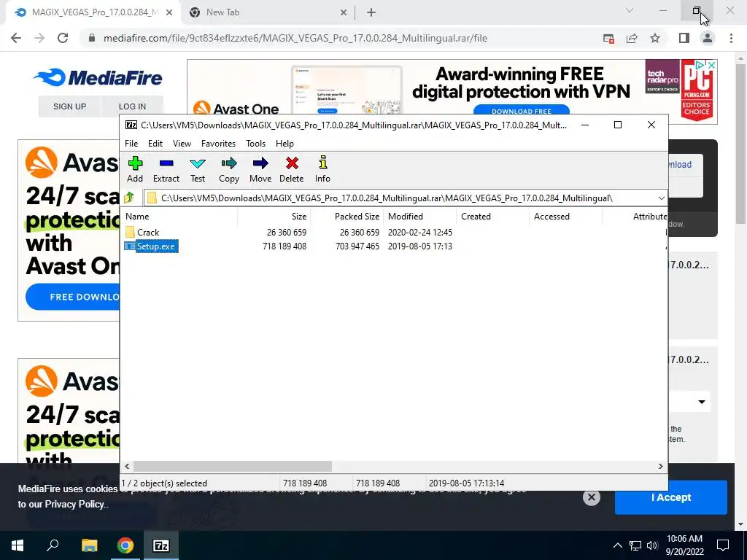The width and height of the screenshot is (747, 560).
Task: Open the Tools menu
Action: click(x=255, y=144)
